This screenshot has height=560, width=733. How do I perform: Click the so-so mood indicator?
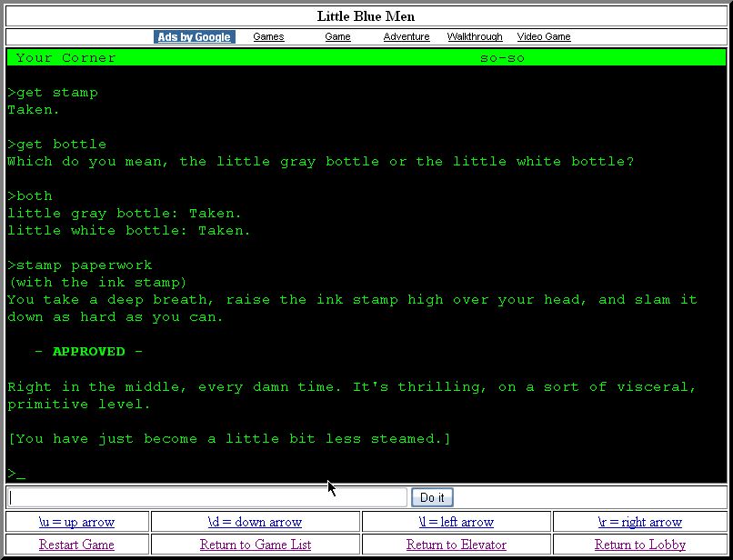tap(502, 58)
